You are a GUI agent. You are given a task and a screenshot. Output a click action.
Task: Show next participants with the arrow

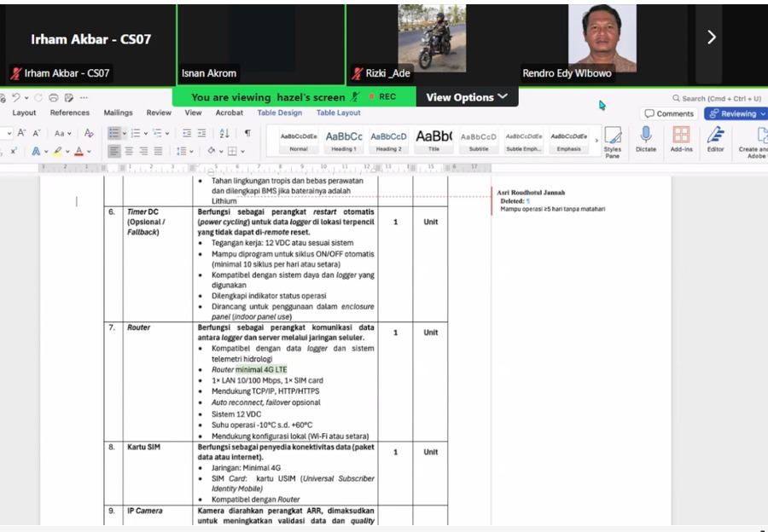click(711, 37)
